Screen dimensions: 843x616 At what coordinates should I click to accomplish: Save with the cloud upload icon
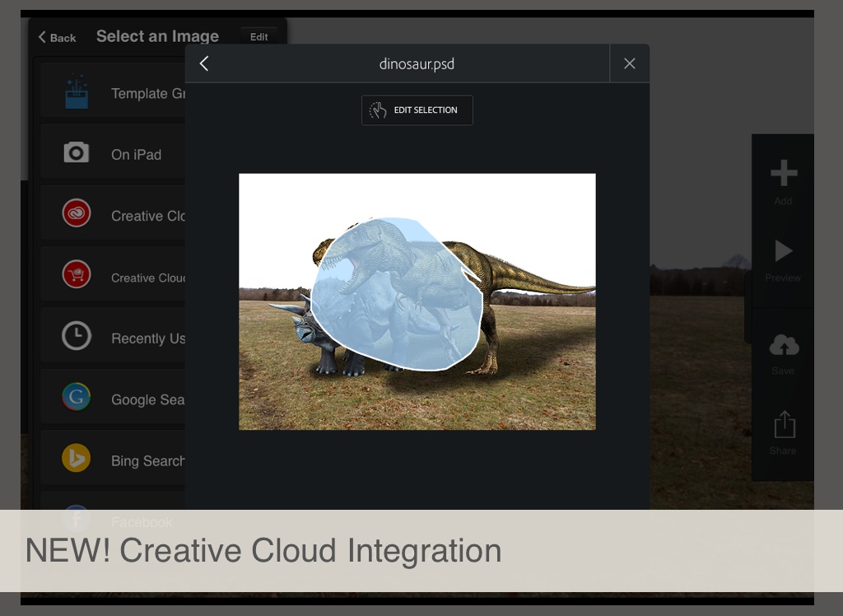(783, 346)
